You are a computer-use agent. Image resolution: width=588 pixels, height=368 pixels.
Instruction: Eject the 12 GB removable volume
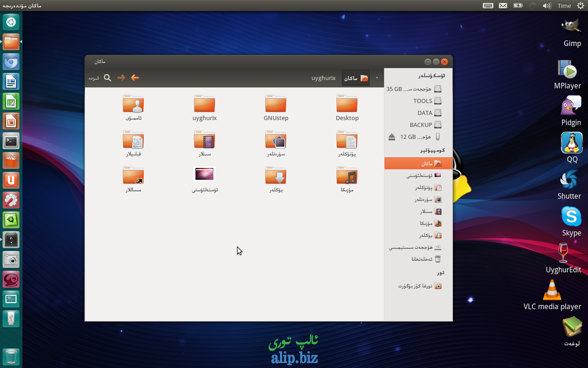pos(391,137)
